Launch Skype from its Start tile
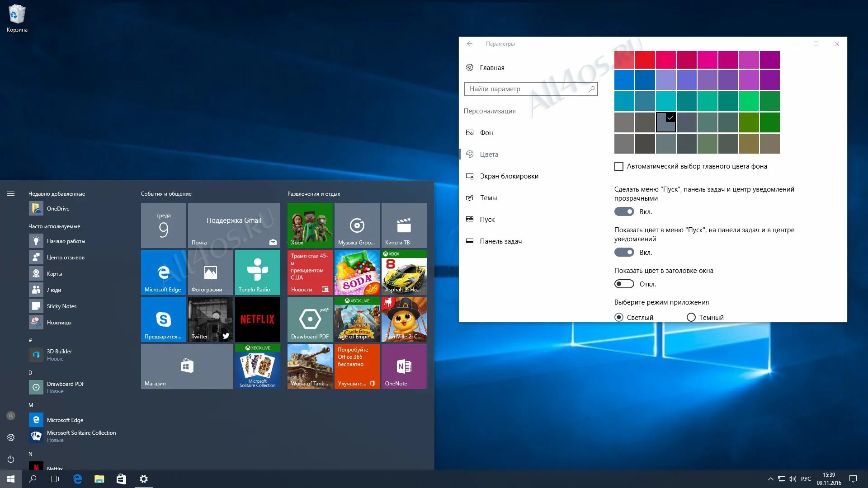The height and width of the screenshot is (488, 868). click(x=164, y=319)
